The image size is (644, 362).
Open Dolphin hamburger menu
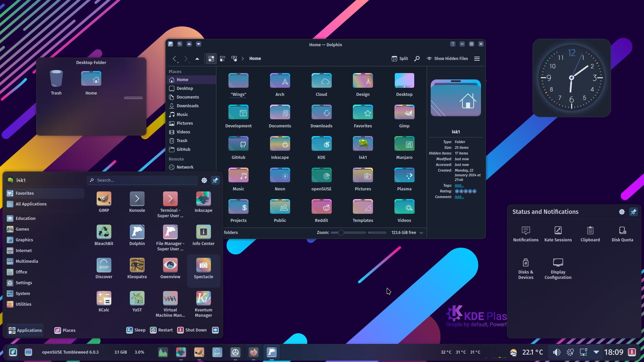pyautogui.click(x=477, y=58)
